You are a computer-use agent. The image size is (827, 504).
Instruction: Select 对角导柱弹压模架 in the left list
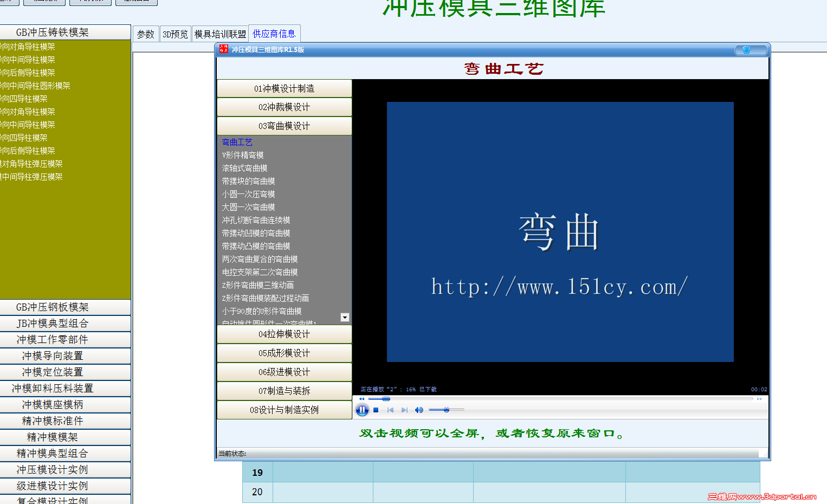point(31,164)
